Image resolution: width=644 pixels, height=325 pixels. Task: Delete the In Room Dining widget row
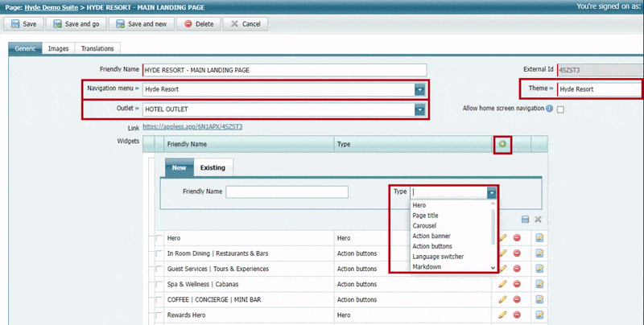[x=517, y=253]
